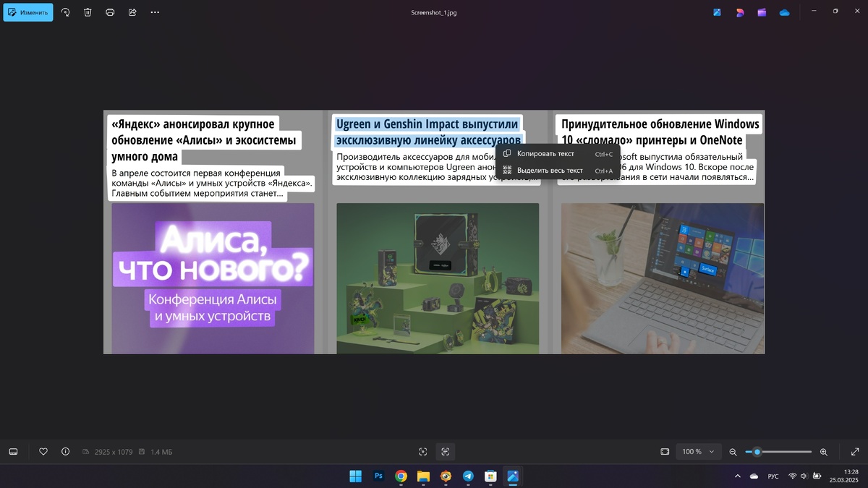Click the В апреле состоится первая paragraph
The width and height of the screenshot is (868, 488).
coord(211,184)
